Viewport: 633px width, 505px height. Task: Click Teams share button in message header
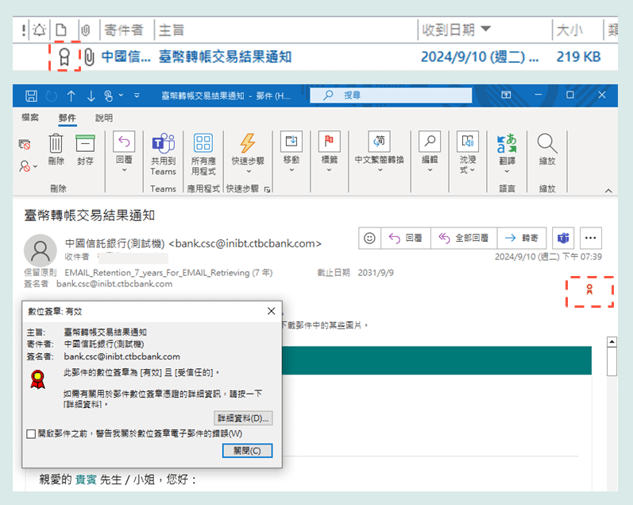pos(564,238)
